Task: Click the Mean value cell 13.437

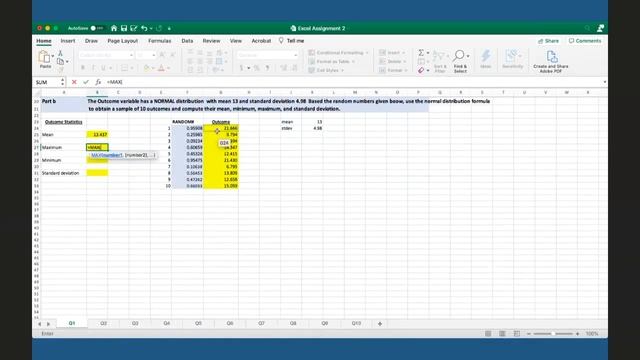Action: tap(97, 134)
